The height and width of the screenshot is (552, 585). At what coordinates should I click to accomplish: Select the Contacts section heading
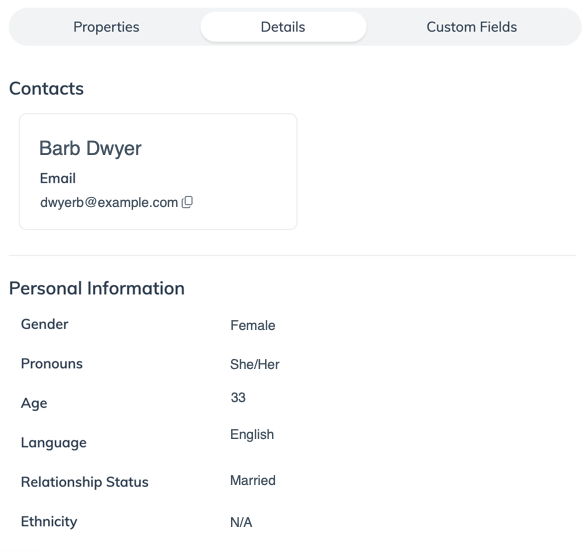[x=46, y=88]
